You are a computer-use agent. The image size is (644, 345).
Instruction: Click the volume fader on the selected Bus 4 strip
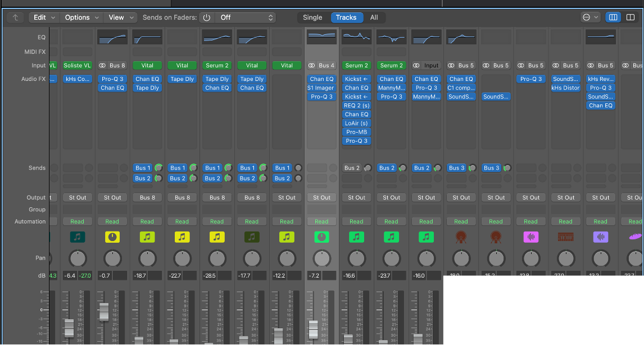click(314, 329)
